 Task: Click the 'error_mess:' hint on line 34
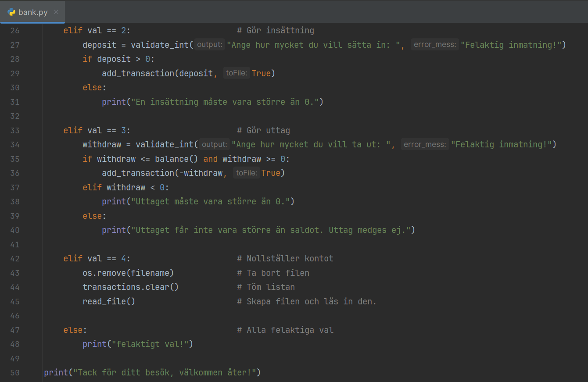click(x=425, y=144)
